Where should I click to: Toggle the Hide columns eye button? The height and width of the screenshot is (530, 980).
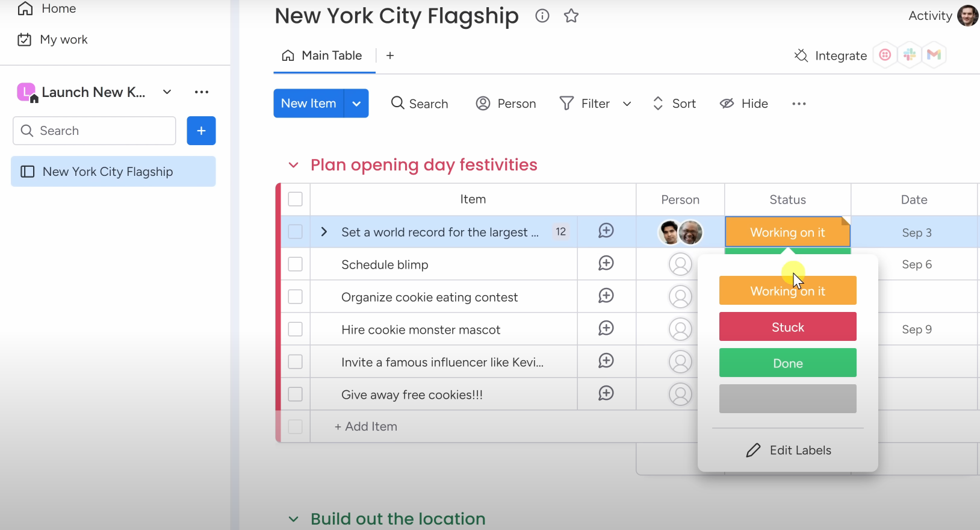(x=744, y=104)
